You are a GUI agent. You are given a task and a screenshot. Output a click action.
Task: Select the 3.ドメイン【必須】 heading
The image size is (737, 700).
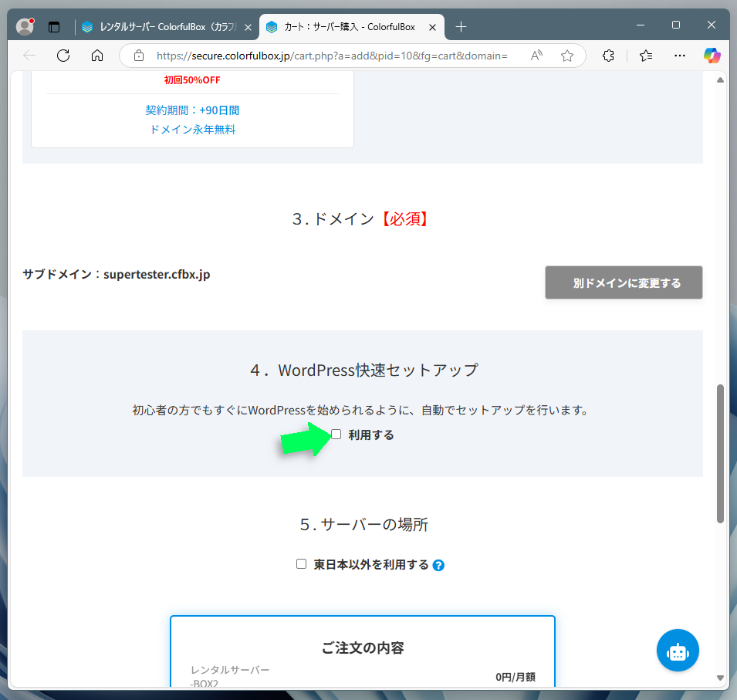(x=361, y=218)
